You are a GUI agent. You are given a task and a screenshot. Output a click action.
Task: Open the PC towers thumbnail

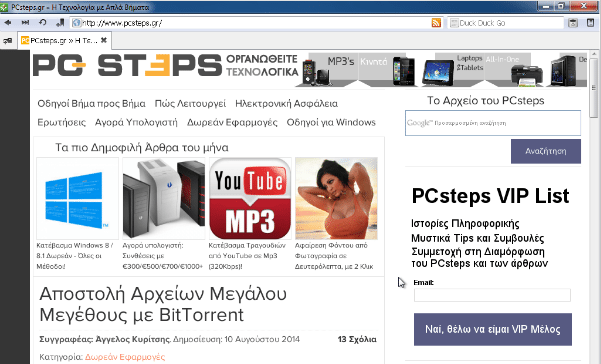164,198
